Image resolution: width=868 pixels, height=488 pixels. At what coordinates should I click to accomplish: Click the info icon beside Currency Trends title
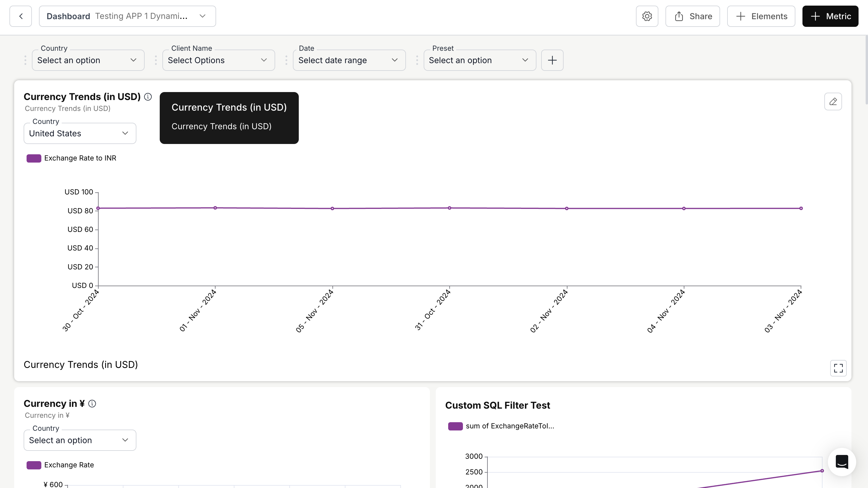pos(148,97)
